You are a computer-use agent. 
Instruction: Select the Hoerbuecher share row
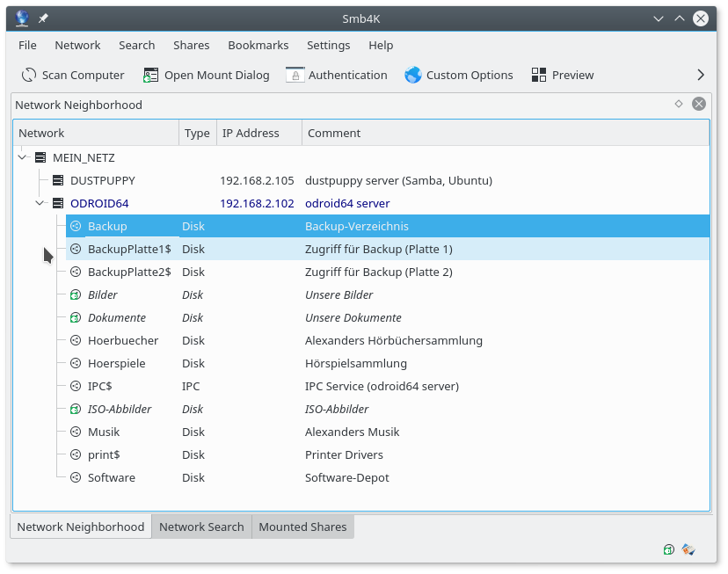[x=123, y=341]
